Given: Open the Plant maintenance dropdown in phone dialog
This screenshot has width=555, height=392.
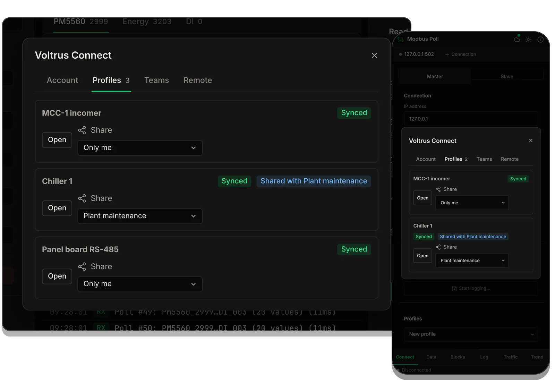Looking at the screenshot, I should [x=472, y=261].
